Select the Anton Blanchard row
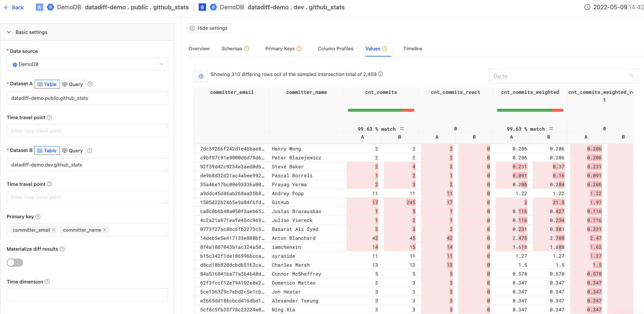This screenshot has height=314, width=644. coord(414,238)
